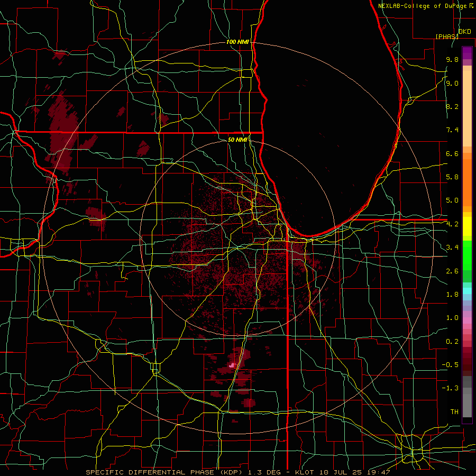Click the -0.5 value on the scale
The width and height of the screenshot is (476, 476).
[x=450, y=365]
